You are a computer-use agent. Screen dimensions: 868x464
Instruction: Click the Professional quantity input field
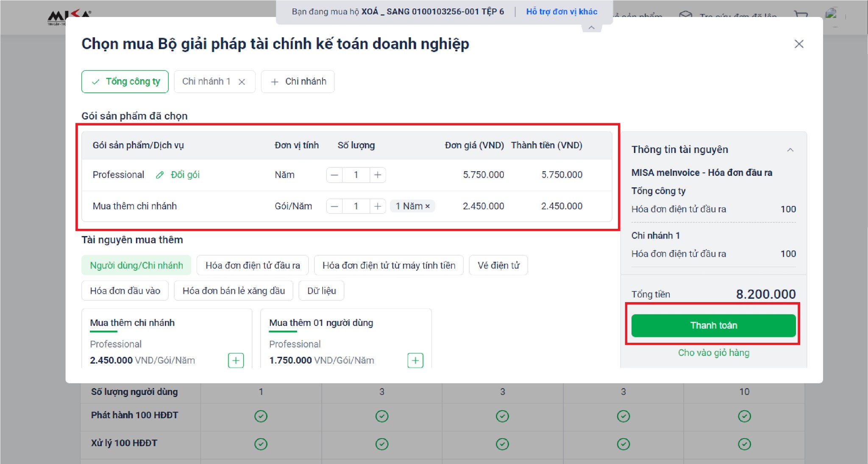point(356,175)
